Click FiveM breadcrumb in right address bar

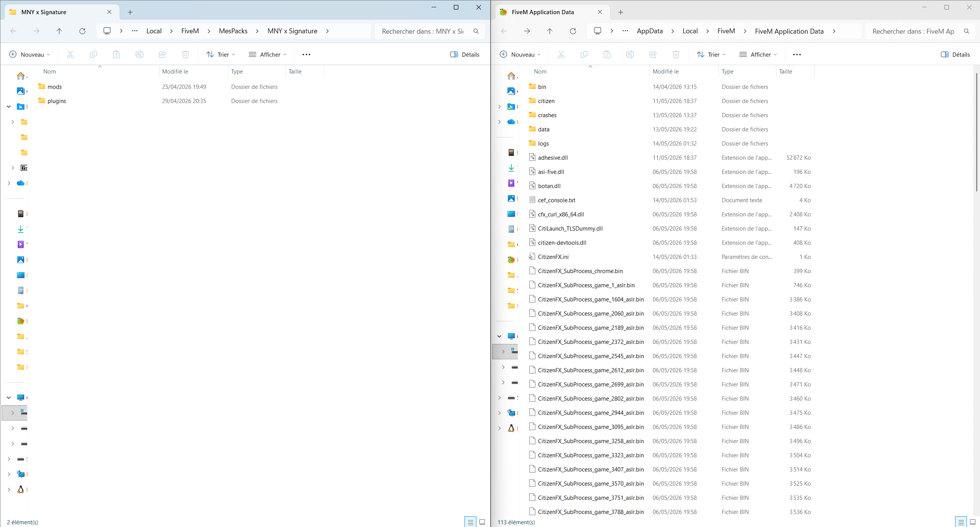(x=726, y=31)
